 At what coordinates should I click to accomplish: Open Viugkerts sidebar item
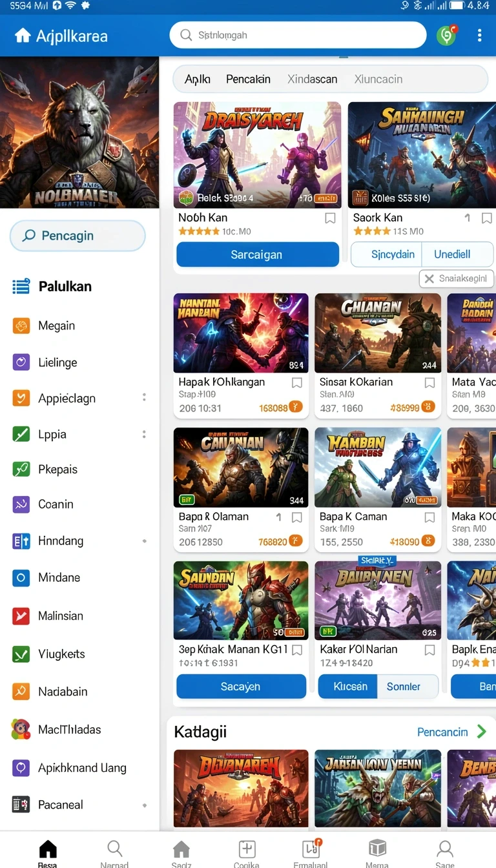pyautogui.click(x=61, y=654)
